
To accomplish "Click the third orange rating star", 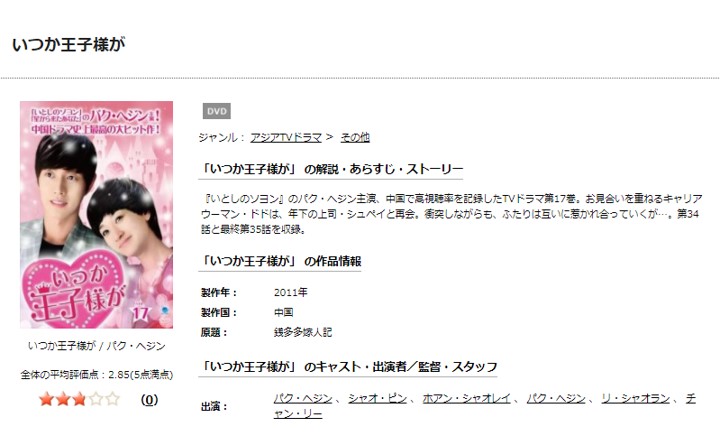I will pyautogui.click(x=79, y=399).
